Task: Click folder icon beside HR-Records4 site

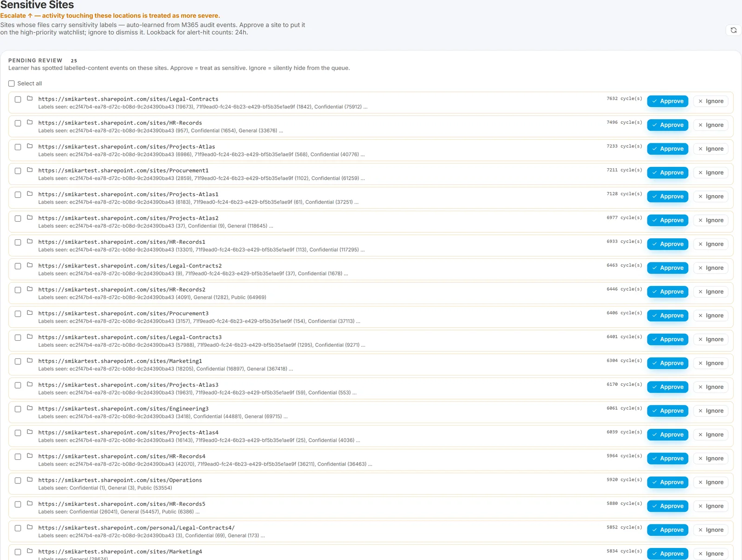Action: 30,456
